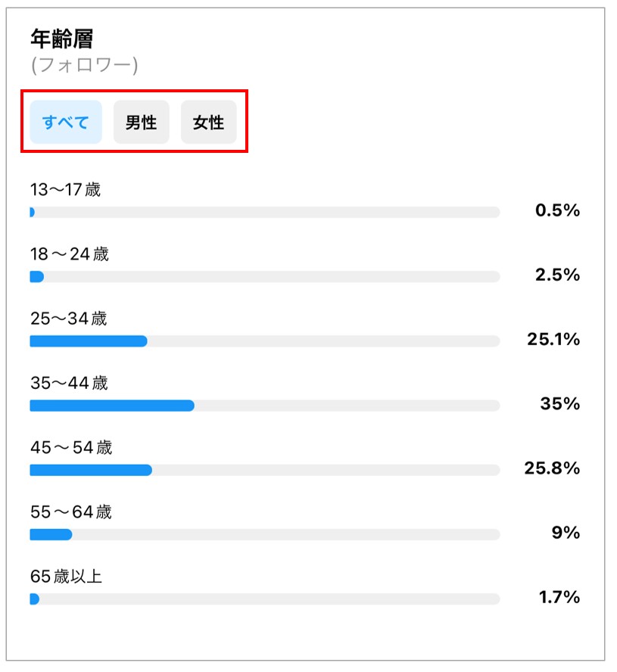This screenshot has height=672, width=617.
Task: Click the (フォロワー) subtitle text
Action: pyautogui.click(x=84, y=66)
